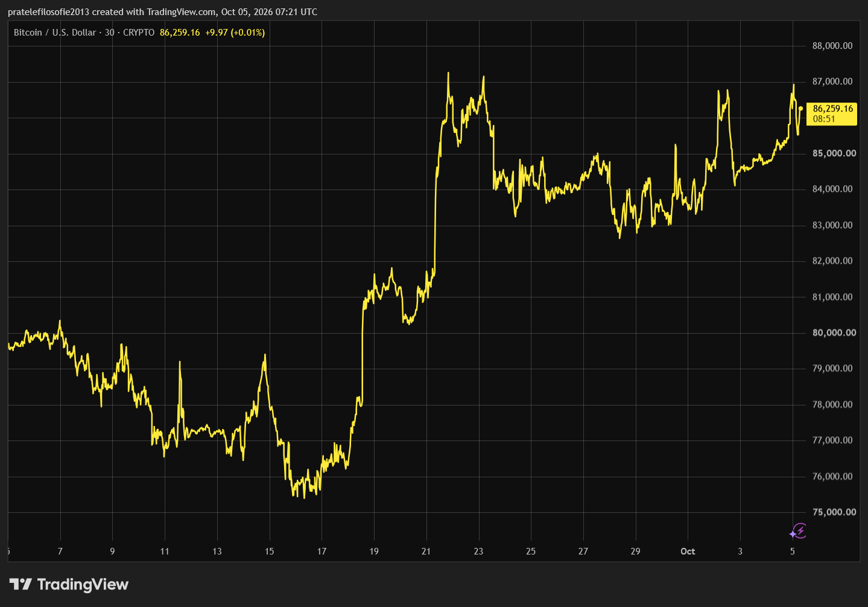Click the Oct label on time axis
The image size is (868, 607).
tap(688, 551)
